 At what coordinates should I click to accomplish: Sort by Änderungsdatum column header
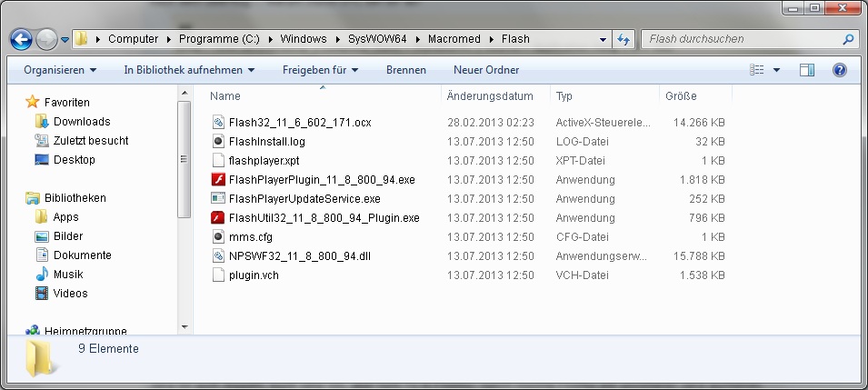[490, 95]
